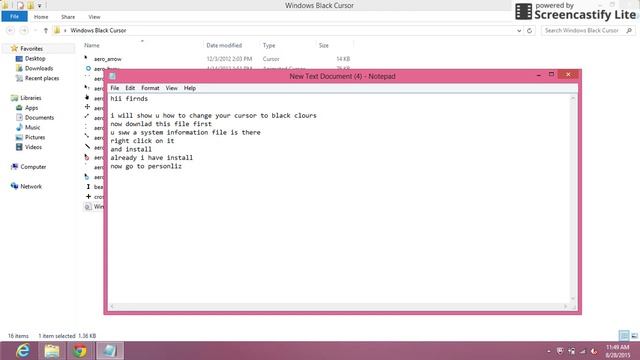
Task: Open Notepad Edit menu
Action: (x=130, y=88)
